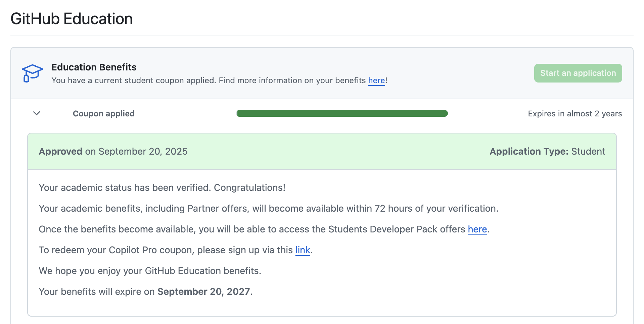
Task: Open the benefits information 'here' link
Action: point(376,80)
